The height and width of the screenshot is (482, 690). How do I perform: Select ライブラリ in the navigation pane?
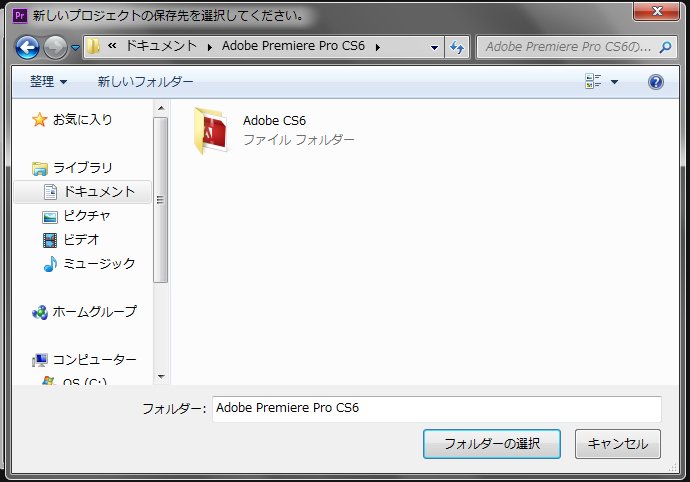83,168
